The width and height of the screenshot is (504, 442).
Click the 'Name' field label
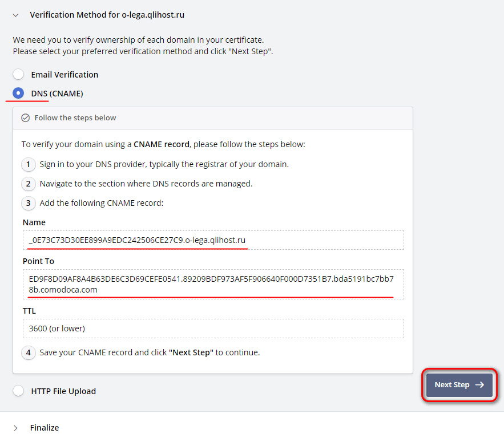click(34, 222)
